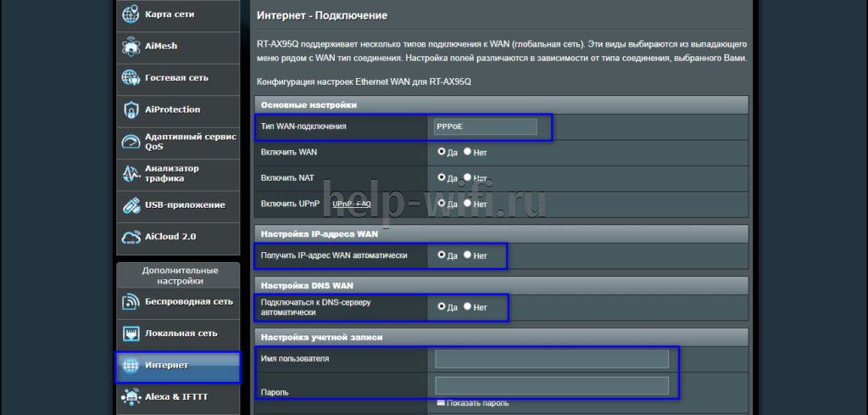The height and width of the screenshot is (415, 868).
Task: Enable the Показать пароль checkbox
Action: pyautogui.click(x=441, y=402)
